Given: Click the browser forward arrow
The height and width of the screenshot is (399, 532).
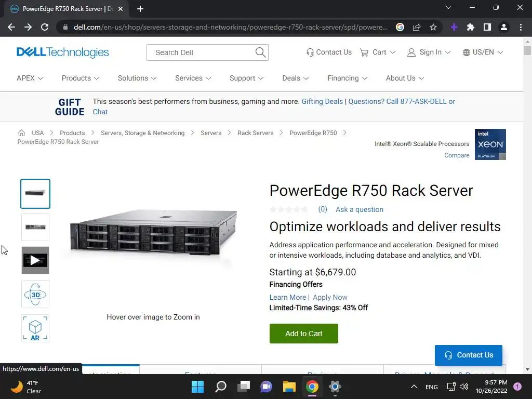Looking at the screenshot, I should pyautogui.click(x=28, y=27).
